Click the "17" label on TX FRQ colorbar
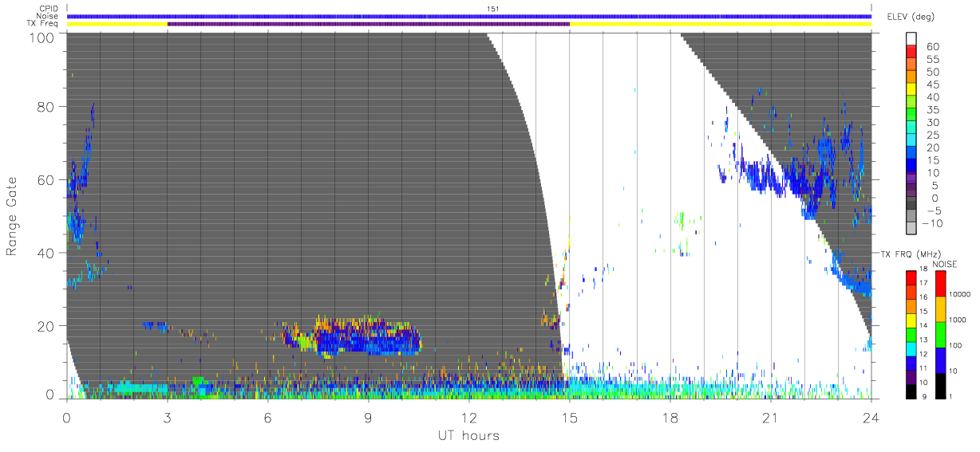 pyautogui.click(x=923, y=283)
